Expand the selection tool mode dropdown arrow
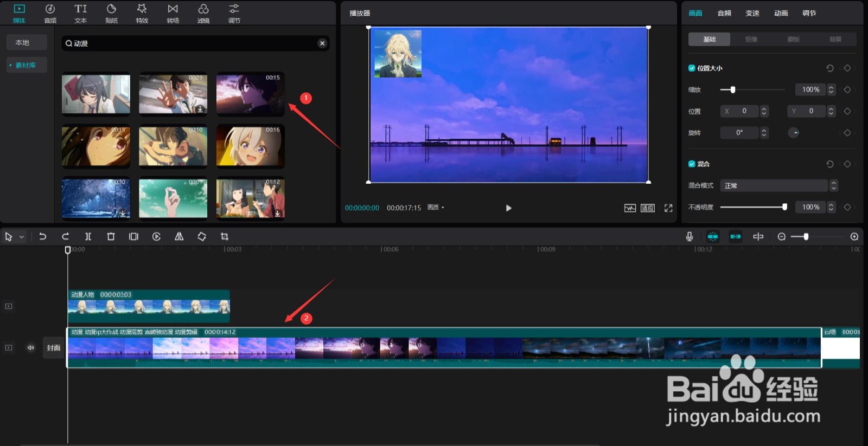This screenshot has height=446, width=868. coord(22,237)
